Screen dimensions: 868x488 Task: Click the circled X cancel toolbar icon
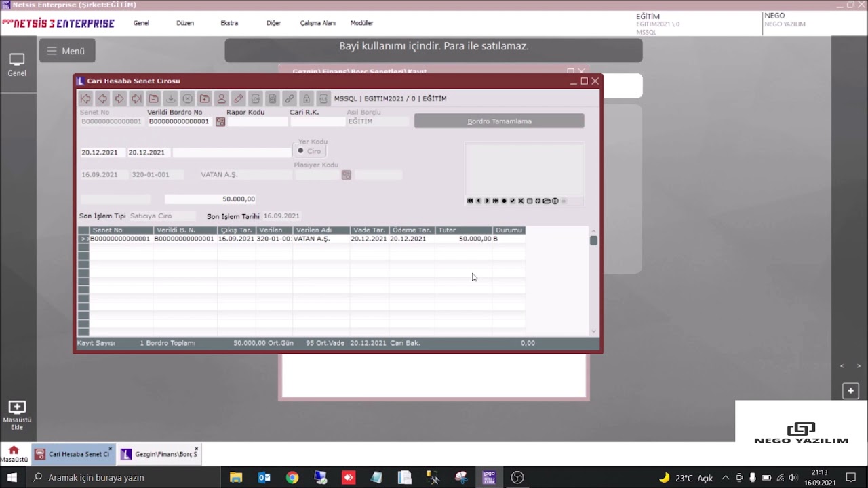187,99
